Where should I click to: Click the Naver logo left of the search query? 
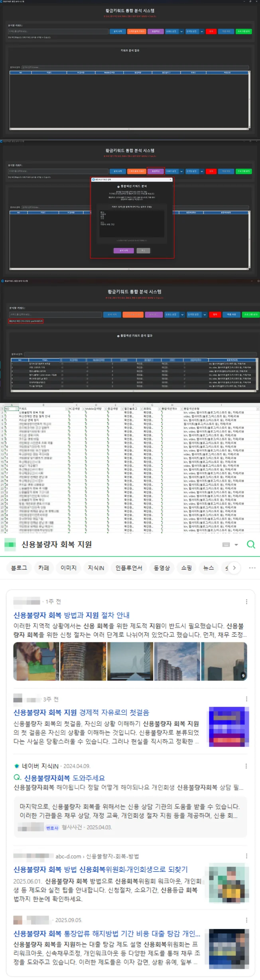click(10, 544)
